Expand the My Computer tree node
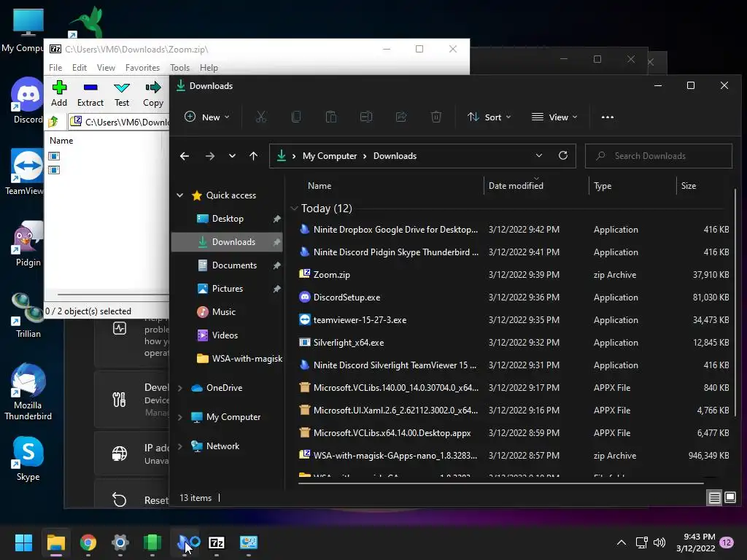Image resolution: width=747 pixels, height=560 pixels. (180, 417)
